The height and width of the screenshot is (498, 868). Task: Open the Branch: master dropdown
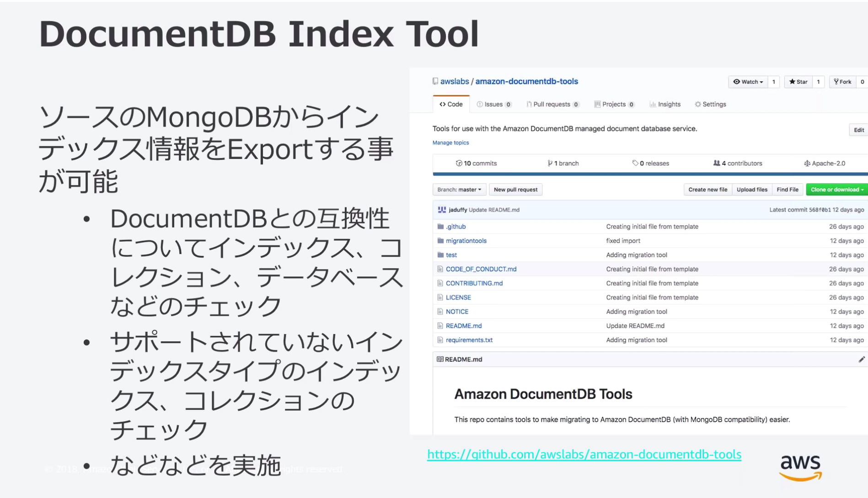(x=459, y=189)
